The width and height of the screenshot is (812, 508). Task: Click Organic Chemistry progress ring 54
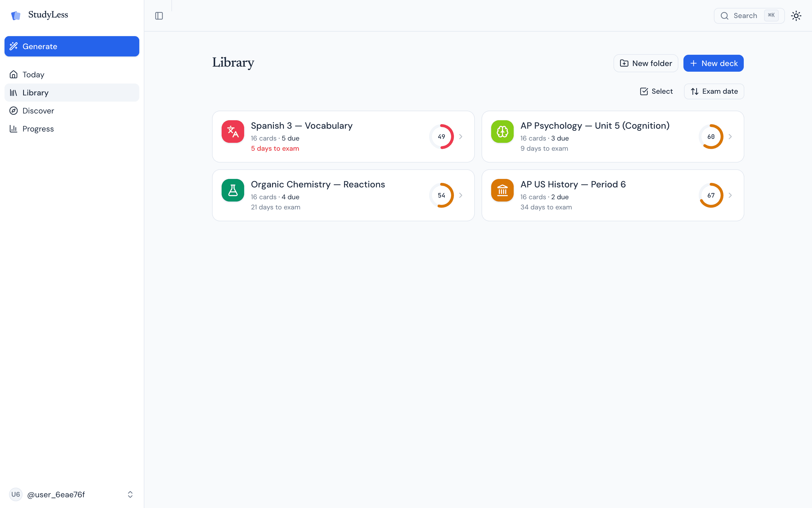tap(442, 195)
